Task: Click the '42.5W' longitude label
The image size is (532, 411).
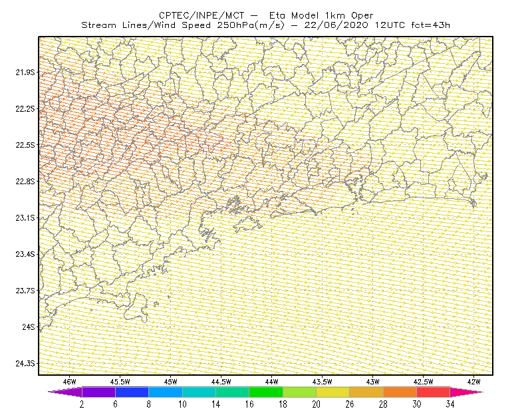Action: pos(424,382)
